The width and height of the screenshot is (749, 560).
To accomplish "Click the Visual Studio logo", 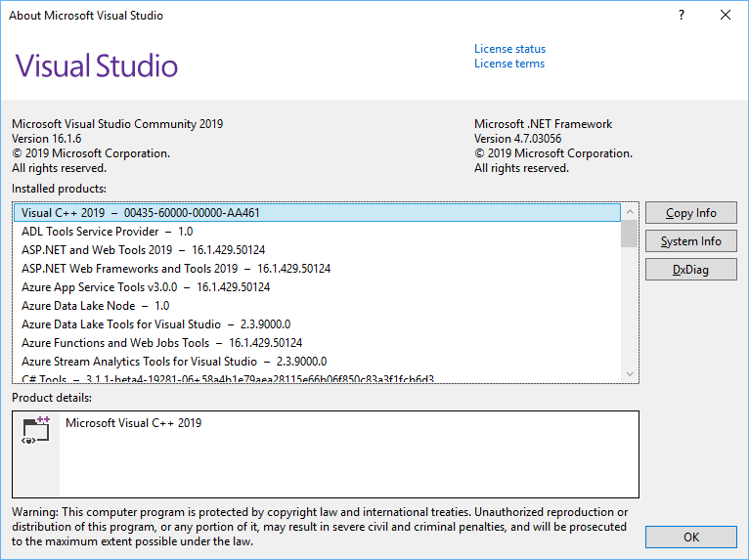I will click(x=97, y=65).
